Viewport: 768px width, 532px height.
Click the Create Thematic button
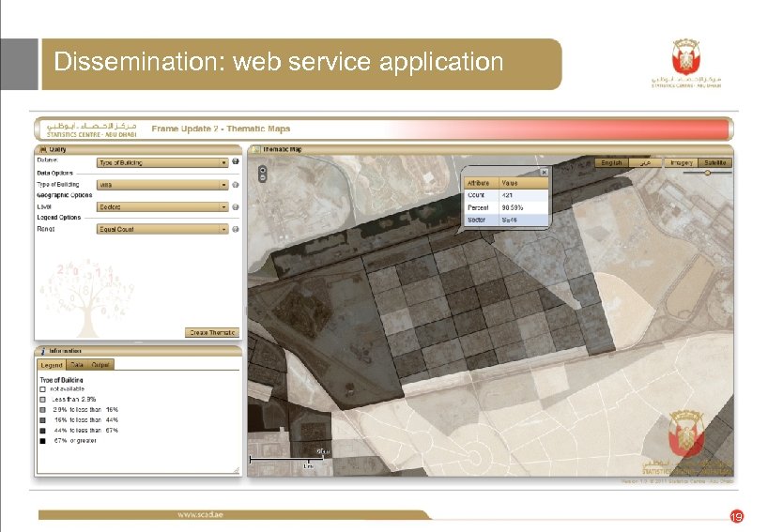click(x=212, y=333)
